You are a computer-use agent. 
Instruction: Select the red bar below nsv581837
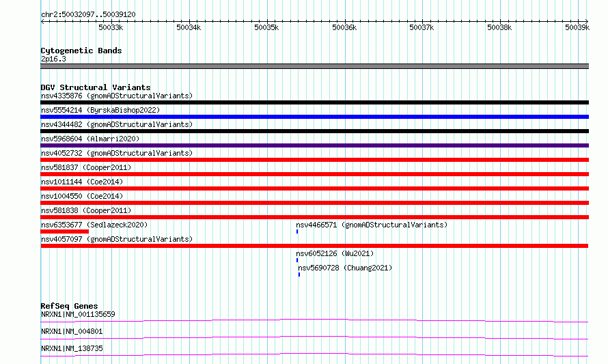click(x=314, y=174)
